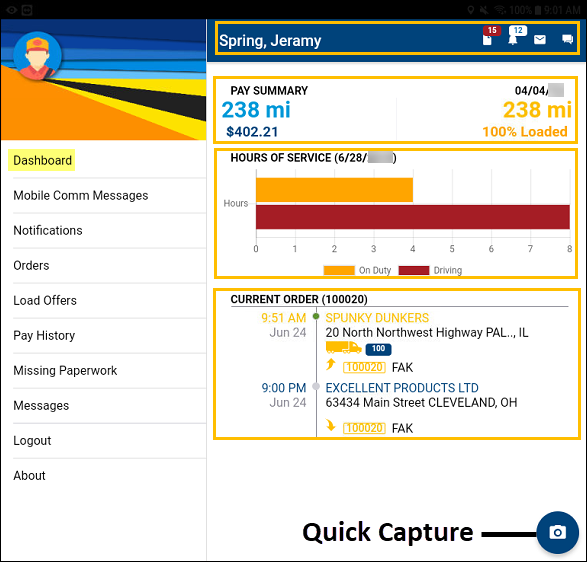Click the 9:51 AM pickup time
The width and height of the screenshot is (587, 562).
click(x=284, y=318)
